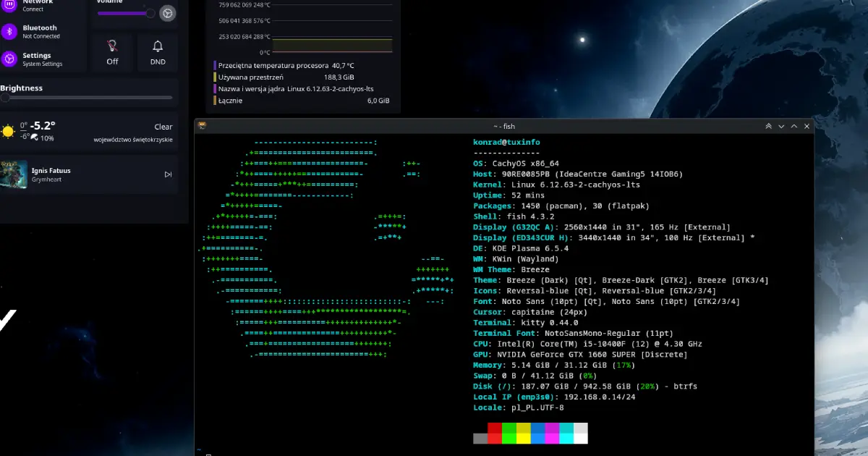The image size is (868, 456).
Task: Click the "Swap: 0 B / 41.12 GiB" line
Action: (x=535, y=376)
